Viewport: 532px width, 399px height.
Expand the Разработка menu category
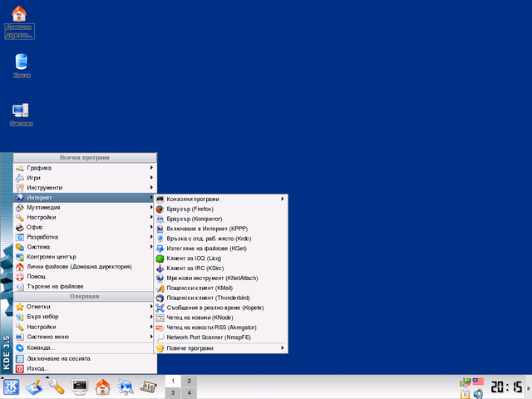pos(85,237)
